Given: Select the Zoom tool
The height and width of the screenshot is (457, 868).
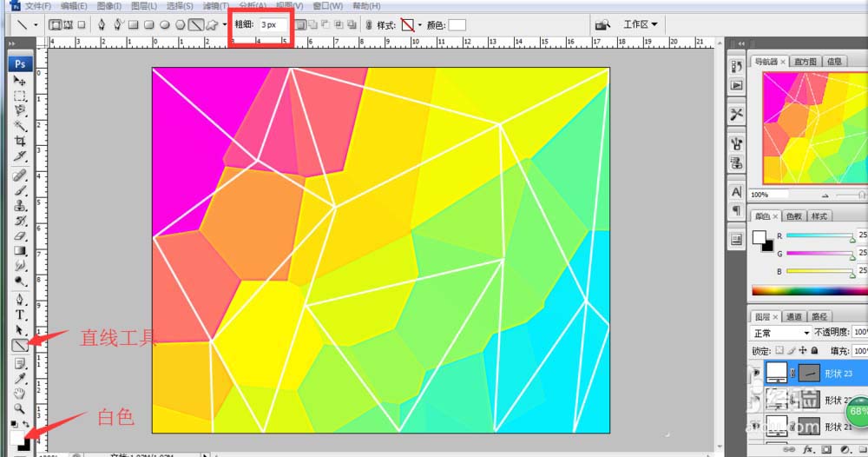Looking at the screenshot, I should coord(19,407).
